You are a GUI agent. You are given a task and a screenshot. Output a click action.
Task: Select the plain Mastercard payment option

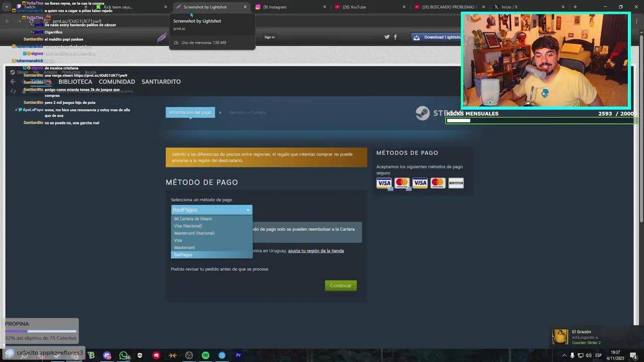211,247
